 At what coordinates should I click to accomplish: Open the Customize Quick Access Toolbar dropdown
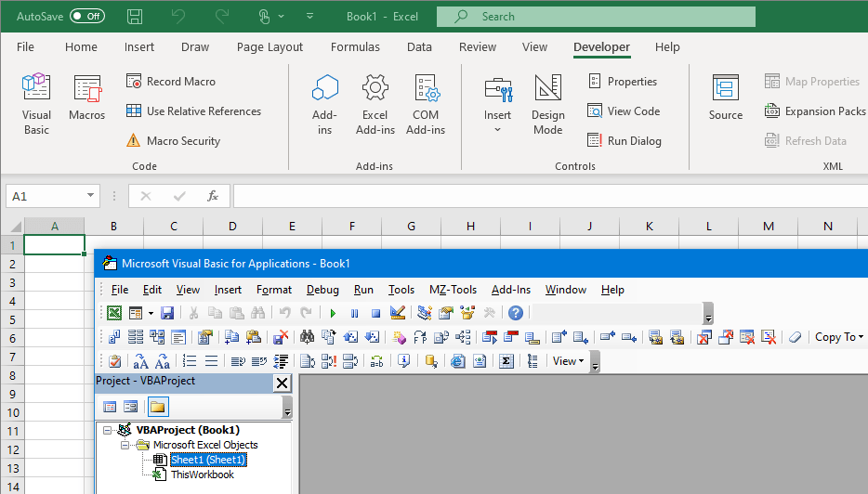click(310, 17)
